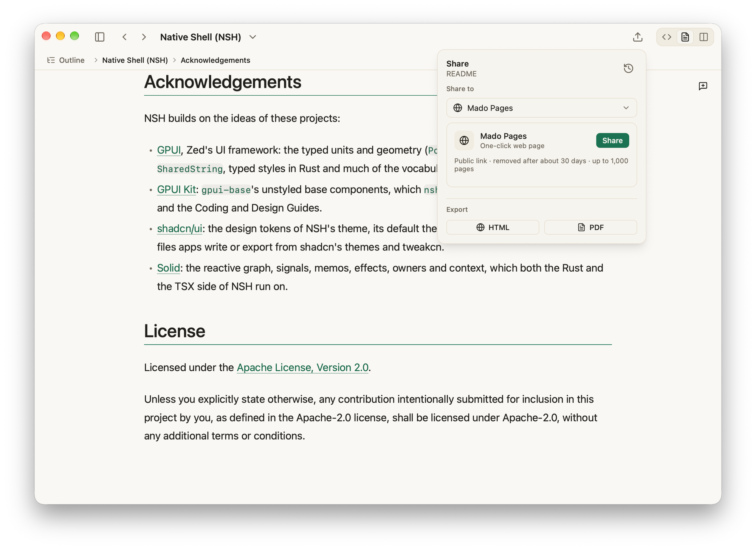Click the README subtitle in Share panel
The image size is (756, 550).
461,74
